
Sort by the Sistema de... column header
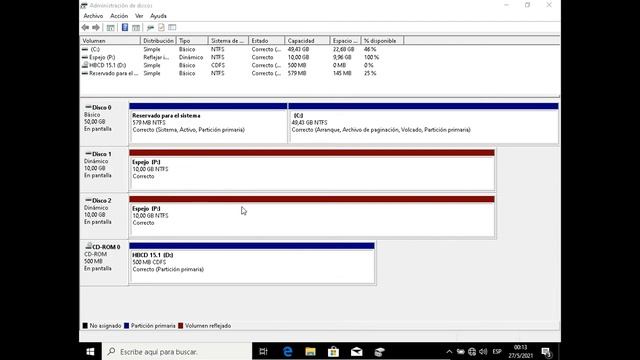coord(228,41)
